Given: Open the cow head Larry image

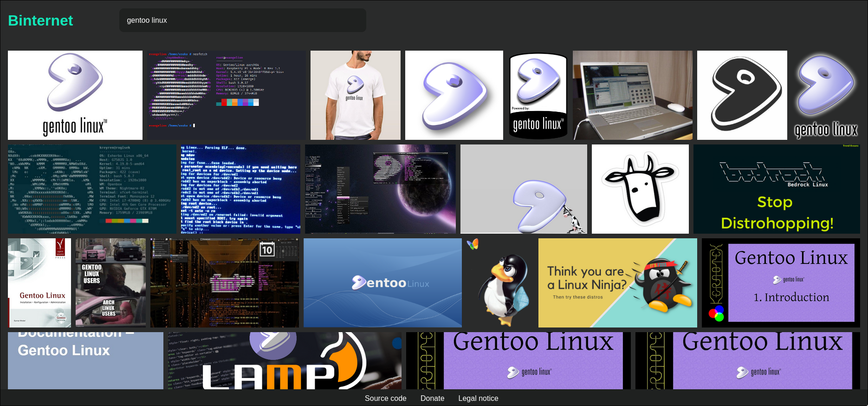Looking at the screenshot, I should [x=640, y=189].
